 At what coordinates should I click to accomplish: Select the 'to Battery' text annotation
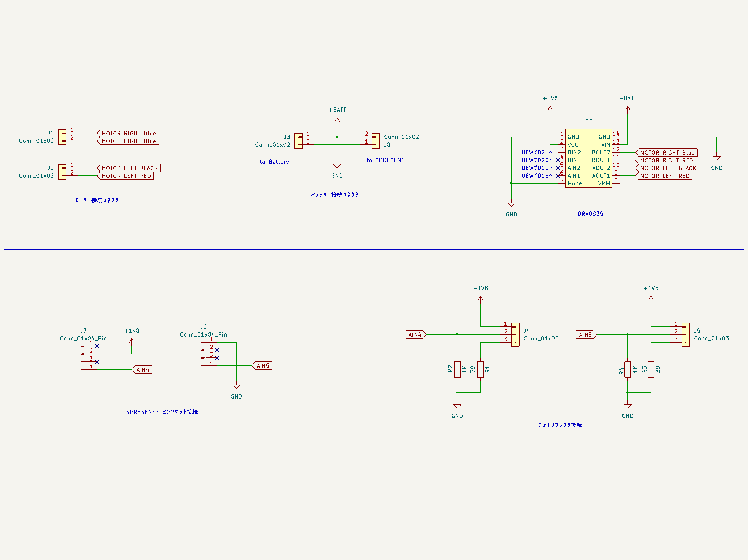[274, 162]
